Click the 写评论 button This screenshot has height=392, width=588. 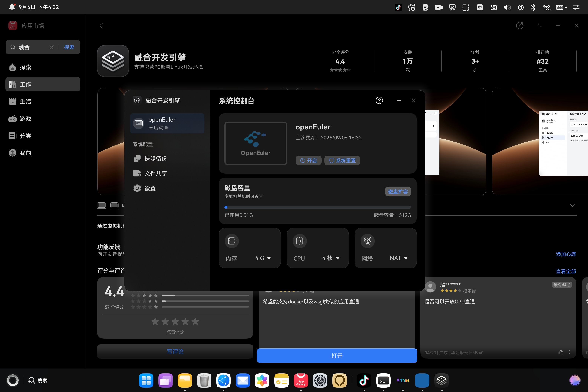click(x=175, y=351)
